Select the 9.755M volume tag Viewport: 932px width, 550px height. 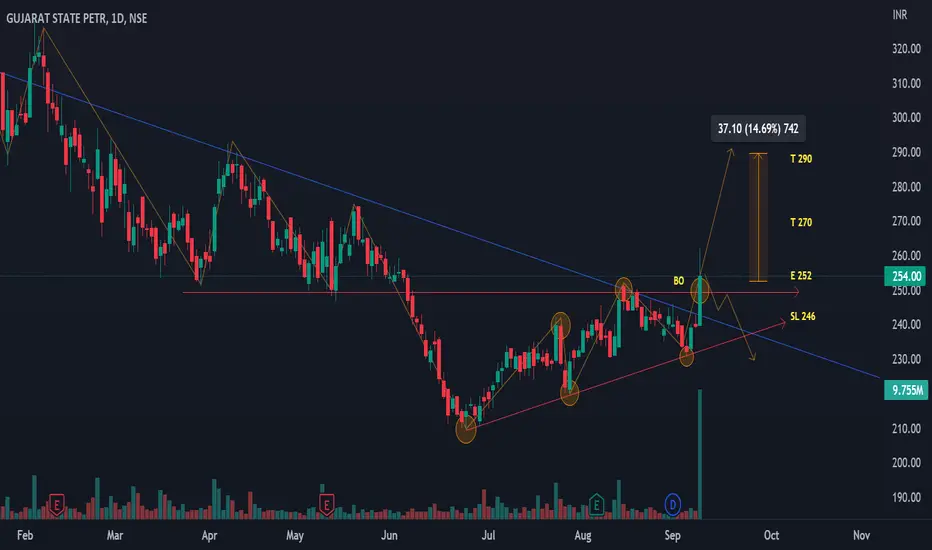click(x=906, y=390)
